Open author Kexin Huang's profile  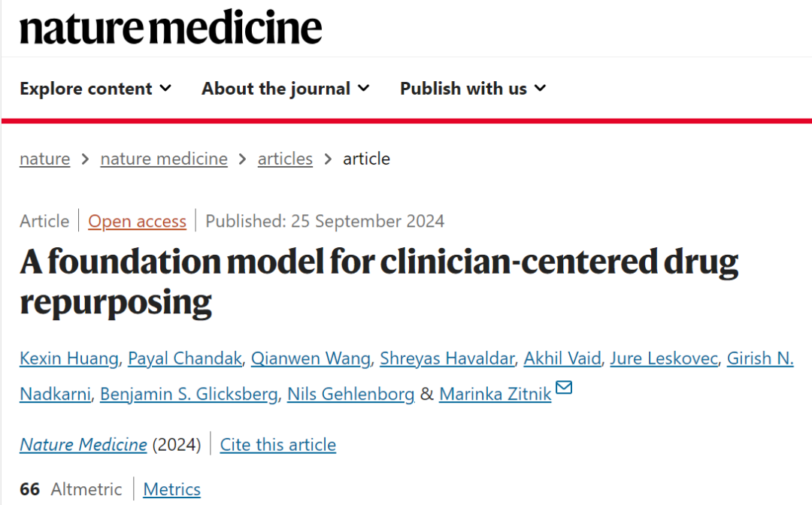click(69, 358)
